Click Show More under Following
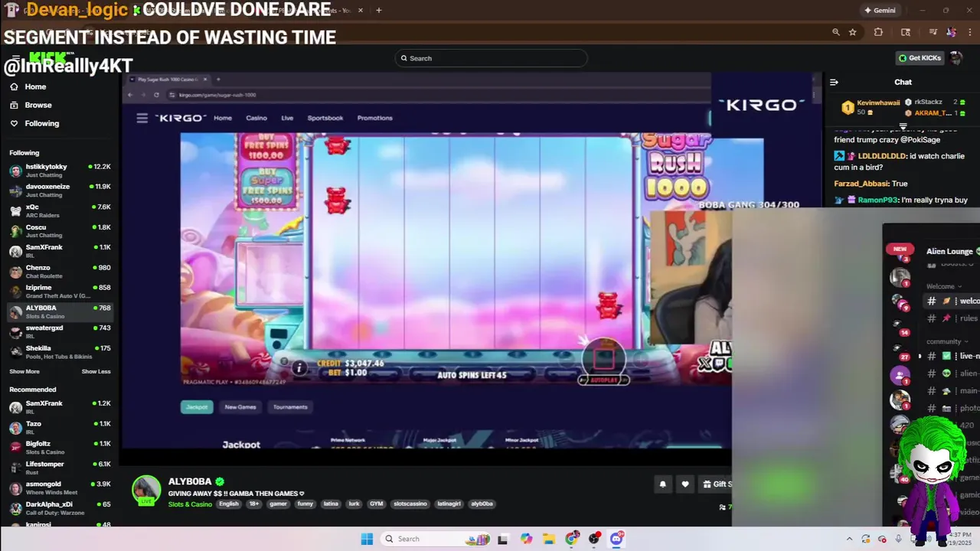 [x=24, y=371]
